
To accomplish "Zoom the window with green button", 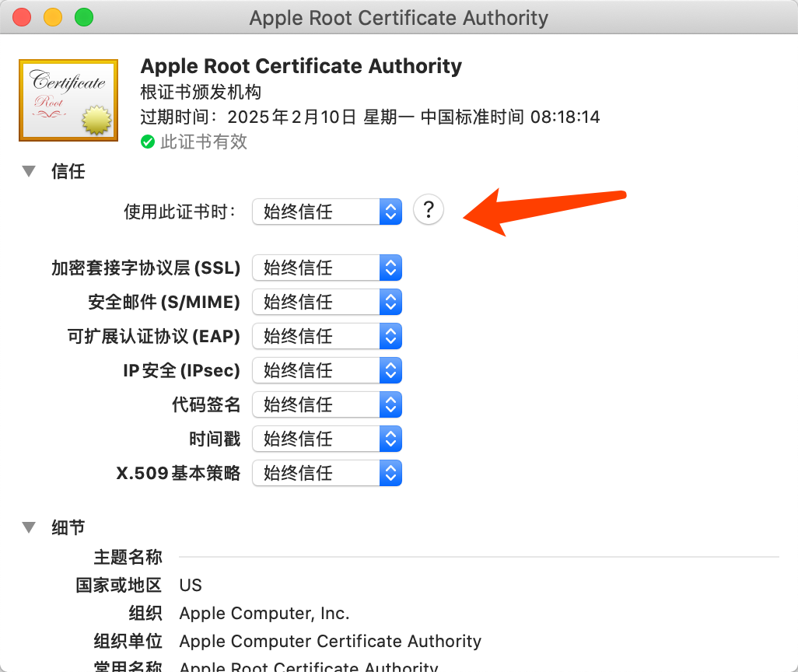I will pos(84,17).
